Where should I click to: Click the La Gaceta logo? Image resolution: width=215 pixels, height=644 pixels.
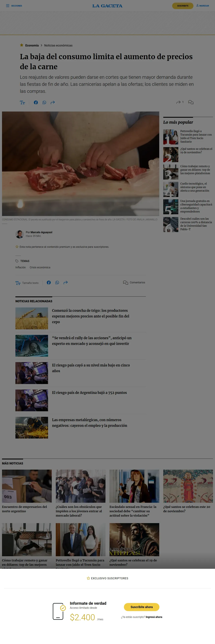click(x=107, y=6)
